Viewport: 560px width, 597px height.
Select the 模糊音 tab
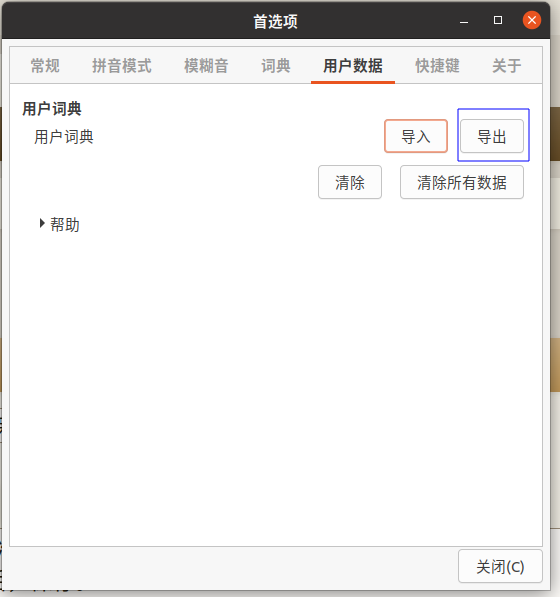(206, 65)
